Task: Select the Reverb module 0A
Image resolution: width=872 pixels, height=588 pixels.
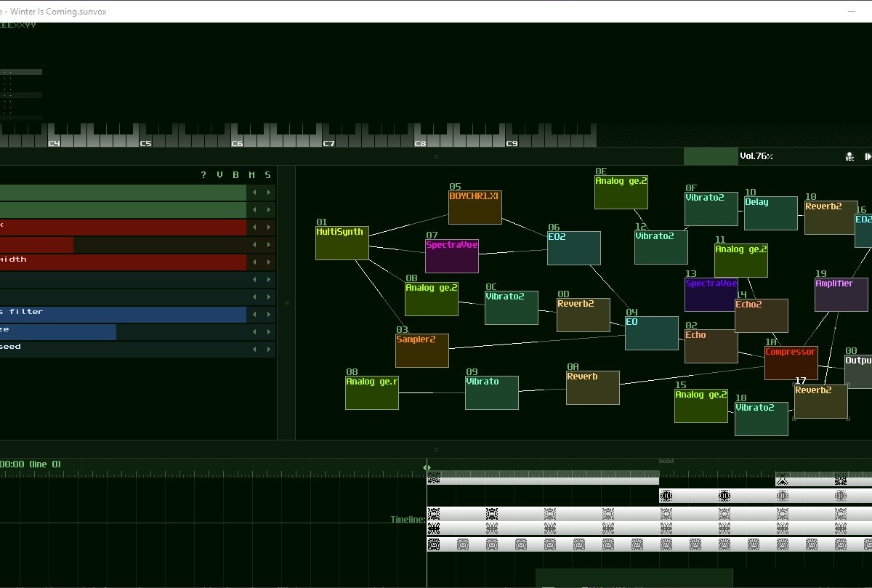Action: pos(592,387)
